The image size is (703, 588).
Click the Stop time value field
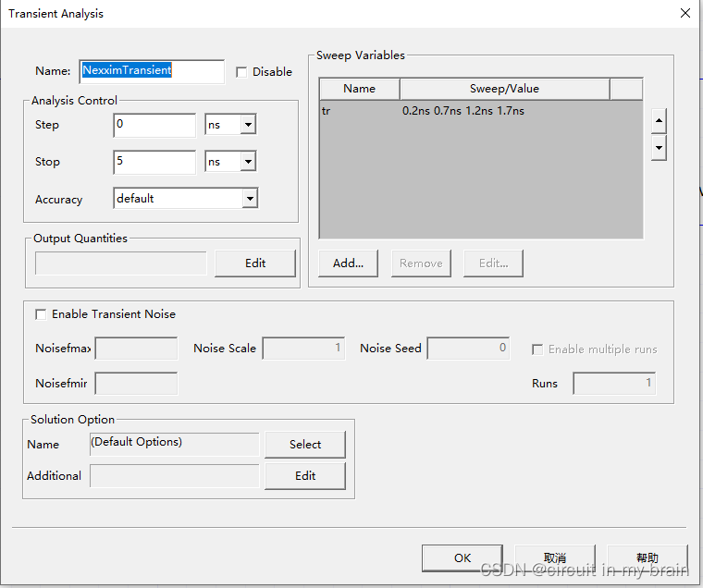154,162
